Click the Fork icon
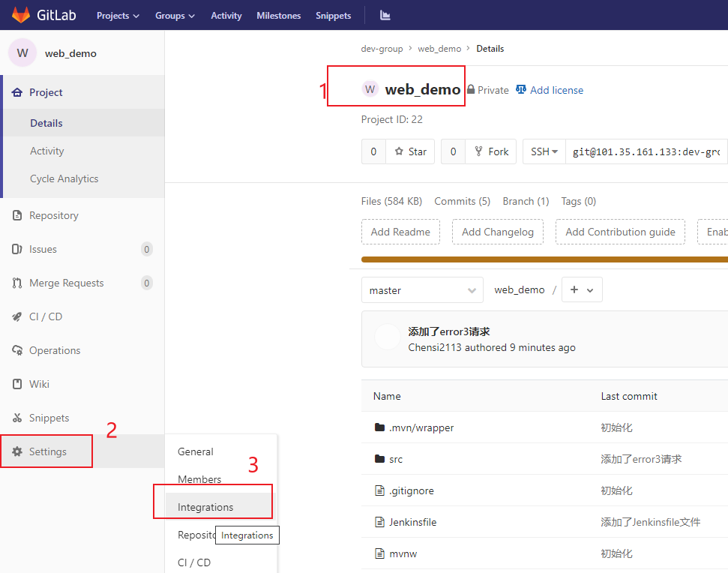The height and width of the screenshot is (573, 728). (478, 151)
